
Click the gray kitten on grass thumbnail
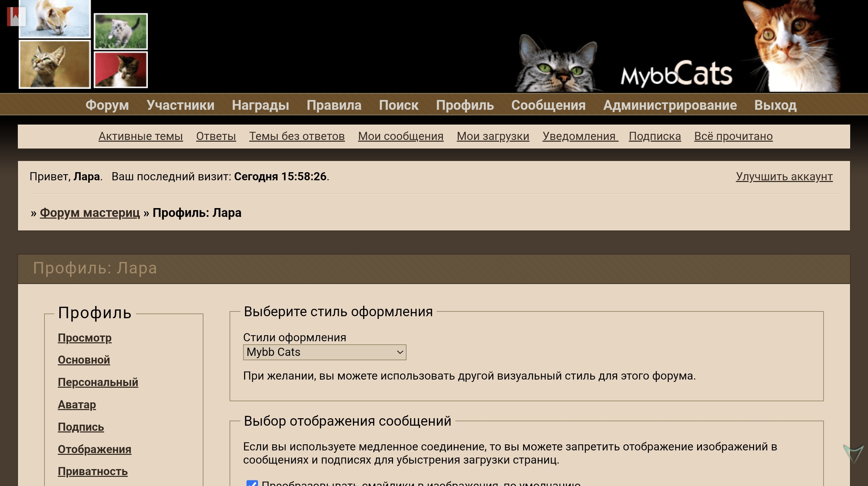120,31
